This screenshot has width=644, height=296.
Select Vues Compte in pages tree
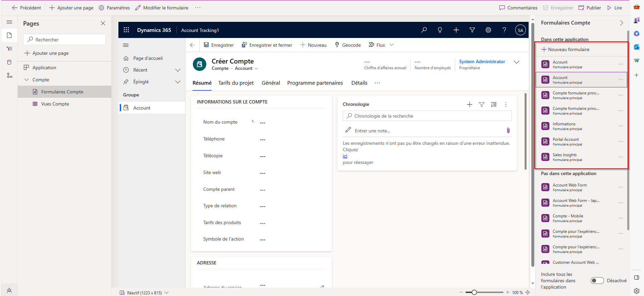[64, 104]
